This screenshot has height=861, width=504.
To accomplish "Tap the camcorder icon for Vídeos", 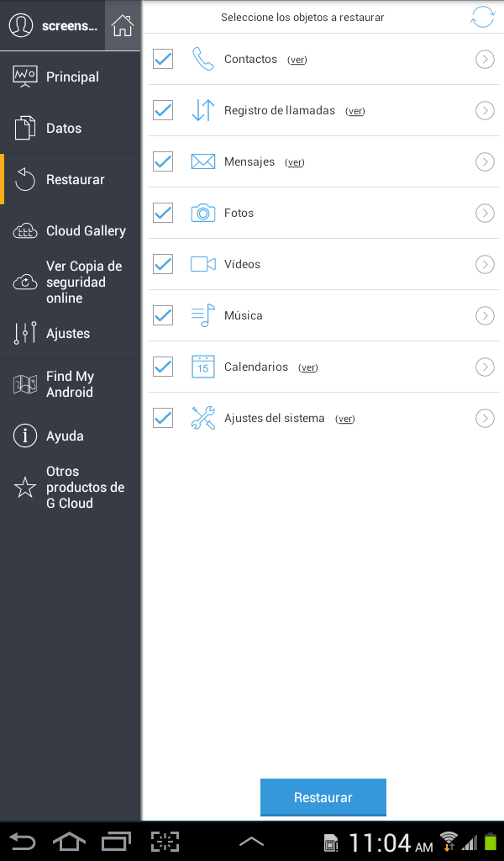I will click(202, 264).
